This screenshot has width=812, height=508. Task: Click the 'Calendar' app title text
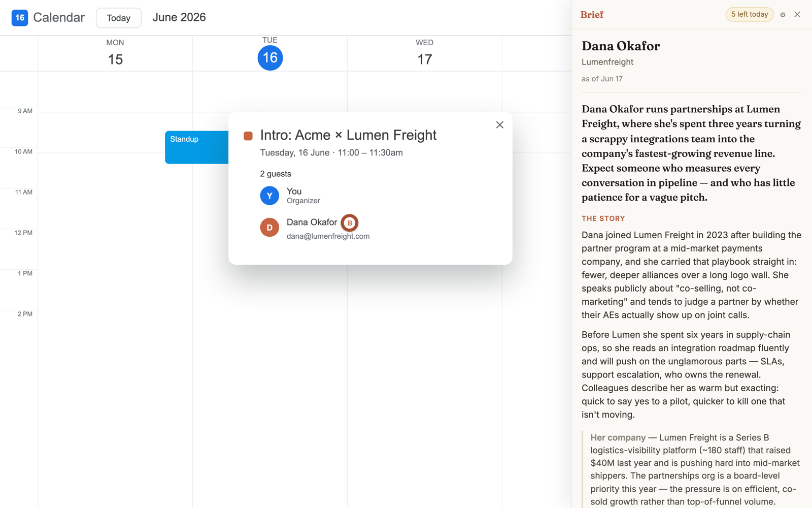click(x=59, y=18)
